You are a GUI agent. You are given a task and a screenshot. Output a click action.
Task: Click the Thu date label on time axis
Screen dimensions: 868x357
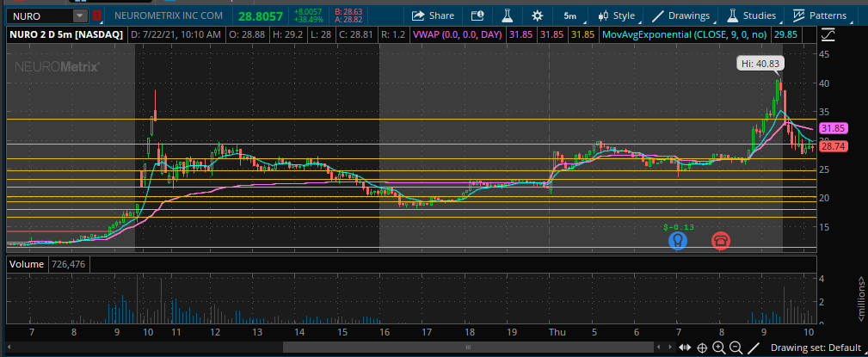click(557, 333)
